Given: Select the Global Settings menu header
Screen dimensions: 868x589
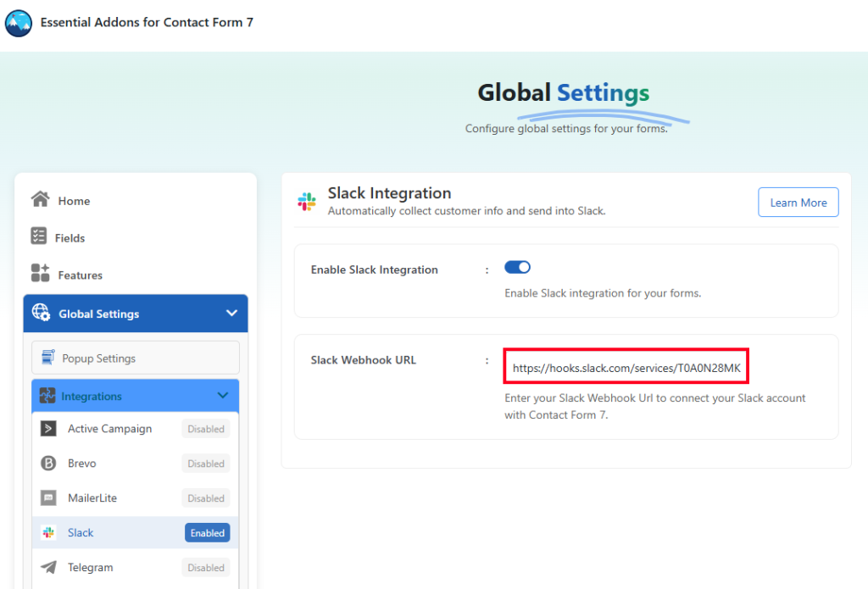Looking at the screenshot, I should tap(136, 314).
